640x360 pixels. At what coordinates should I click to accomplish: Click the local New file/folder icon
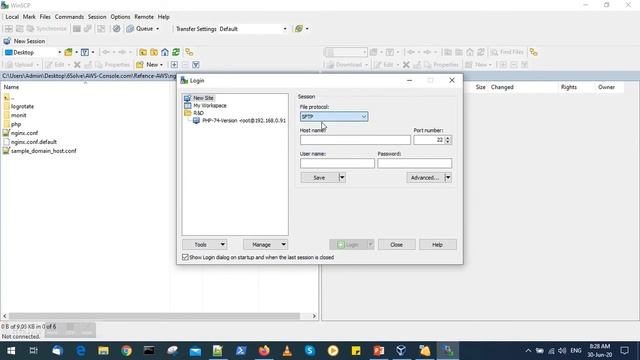pos(140,64)
